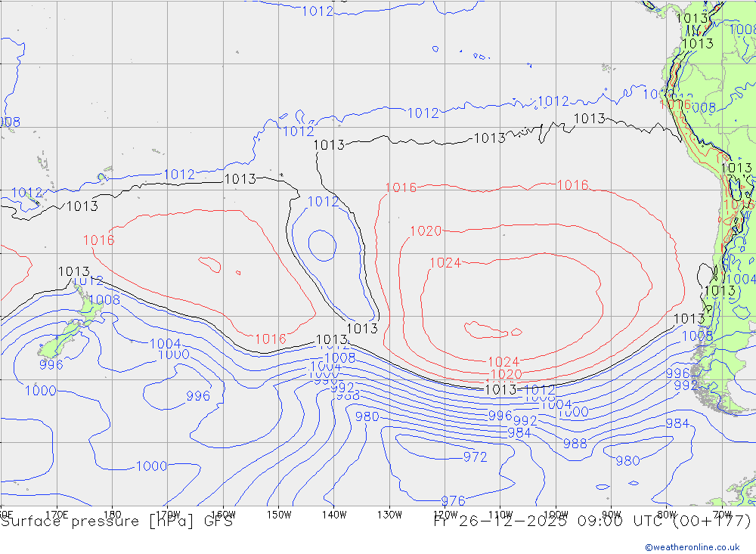756x554 pixels.
Task: Click the 170E longitude axis label
Action: (x=57, y=515)
